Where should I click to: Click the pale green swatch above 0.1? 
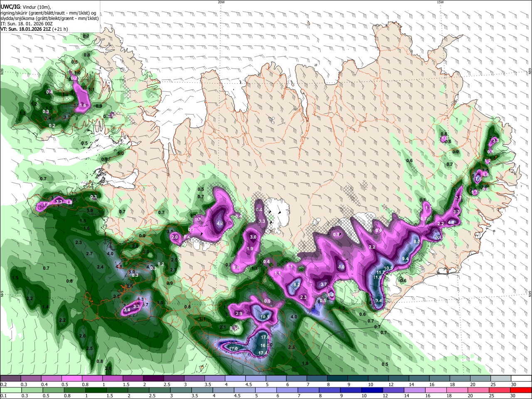click(11, 390)
